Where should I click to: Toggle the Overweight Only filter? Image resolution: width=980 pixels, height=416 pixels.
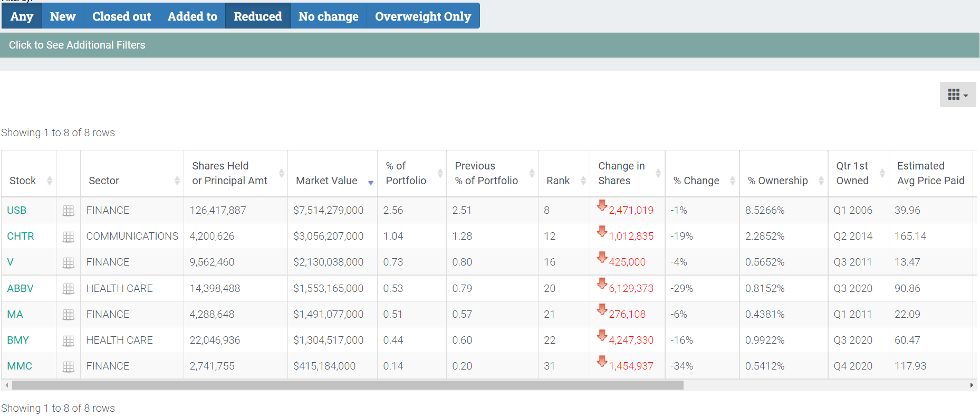coord(422,16)
